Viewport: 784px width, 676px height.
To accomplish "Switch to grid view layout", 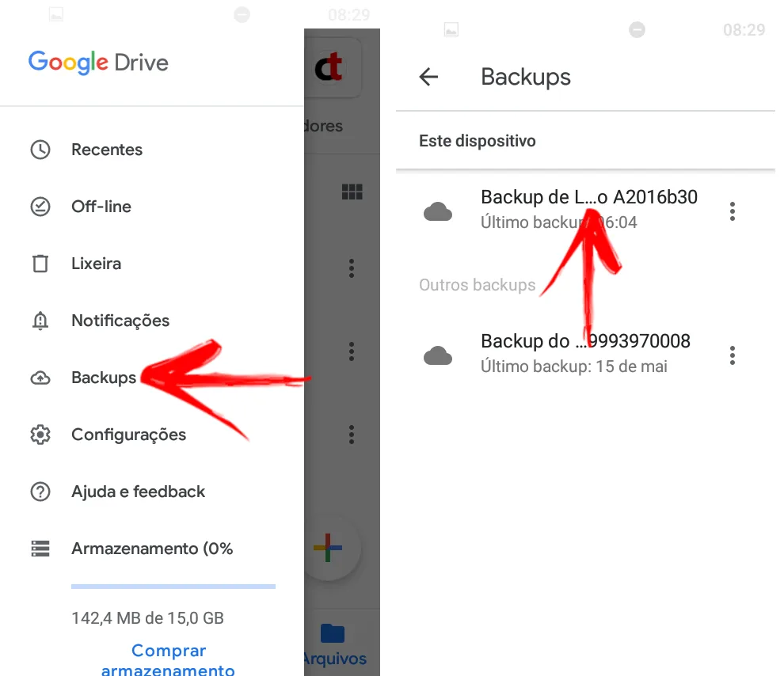I will 352,192.
